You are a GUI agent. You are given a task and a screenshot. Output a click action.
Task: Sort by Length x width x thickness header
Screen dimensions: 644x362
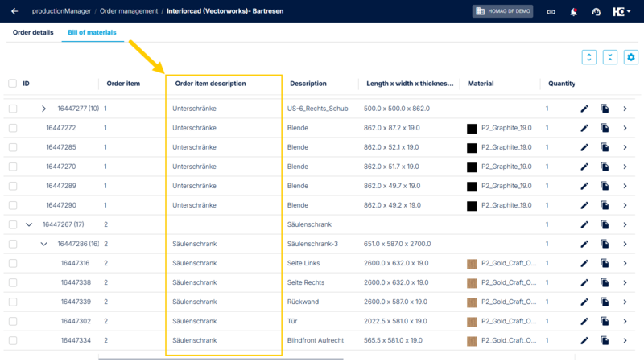[x=410, y=84]
